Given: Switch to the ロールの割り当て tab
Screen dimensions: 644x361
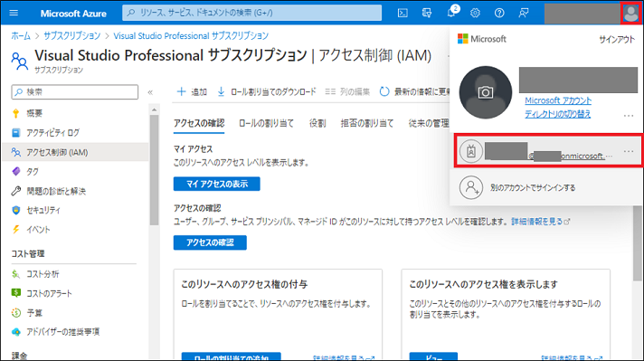Looking at the screenshot, I should tap(267, 123).
